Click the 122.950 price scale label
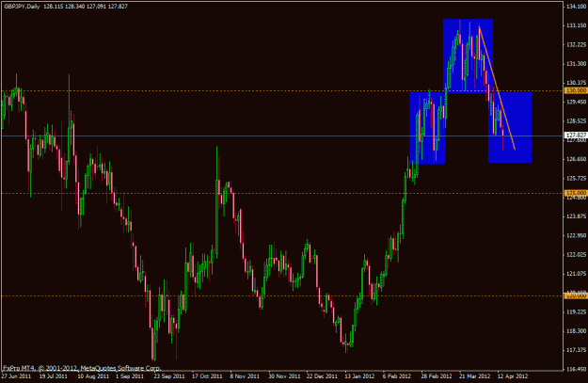 click(577, 235)
